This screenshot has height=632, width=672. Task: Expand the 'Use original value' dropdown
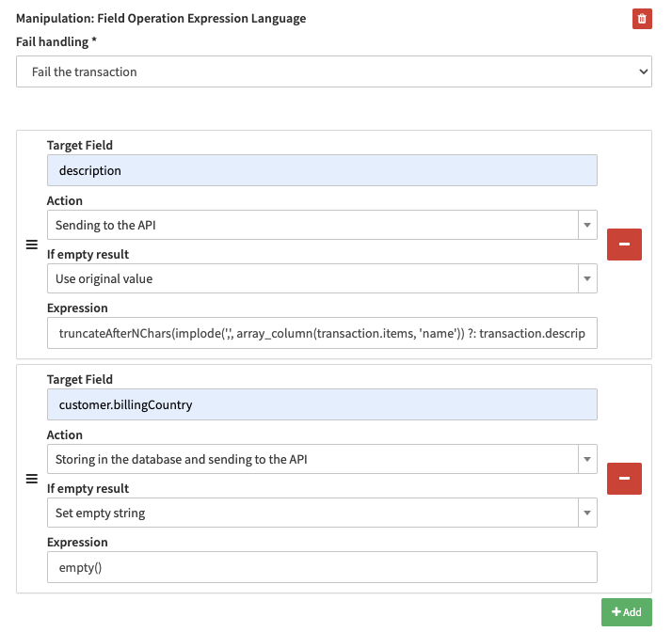click(321, 278)
